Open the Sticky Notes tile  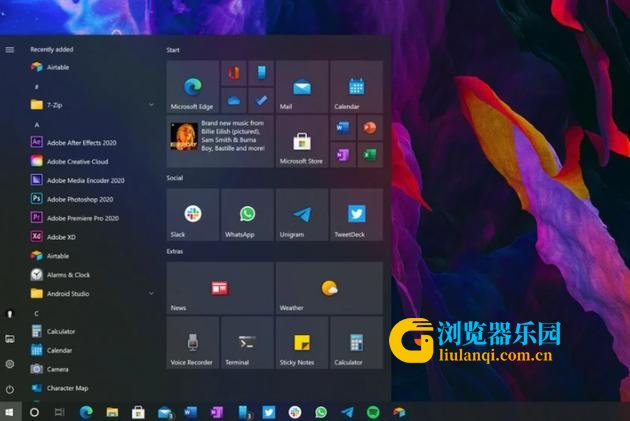pyautogui.click(x=302, y=342)
